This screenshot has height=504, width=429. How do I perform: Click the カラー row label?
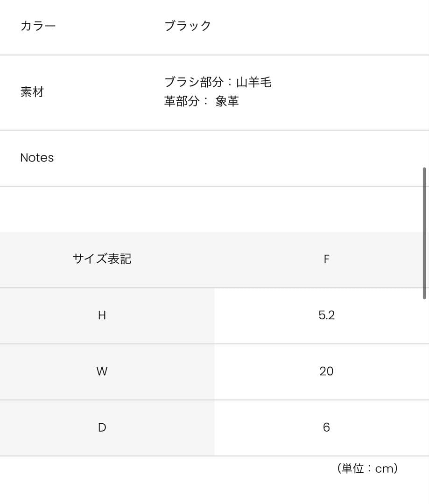(x=38, y=26)
